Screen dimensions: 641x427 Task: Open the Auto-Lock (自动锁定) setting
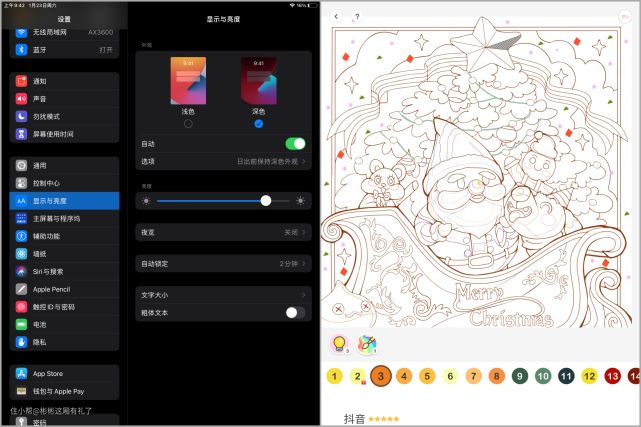point(222,264)
